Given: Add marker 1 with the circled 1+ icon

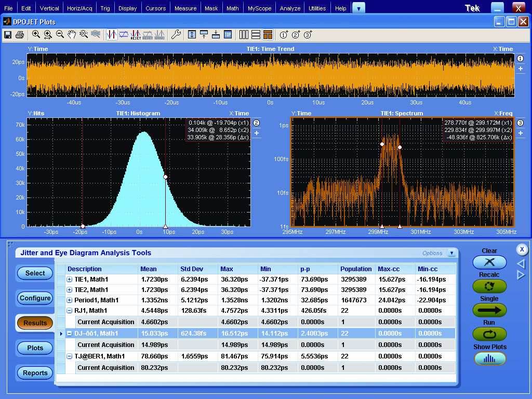Looking at the screenshot, I should pyautogui.click(x=284, y=34).
